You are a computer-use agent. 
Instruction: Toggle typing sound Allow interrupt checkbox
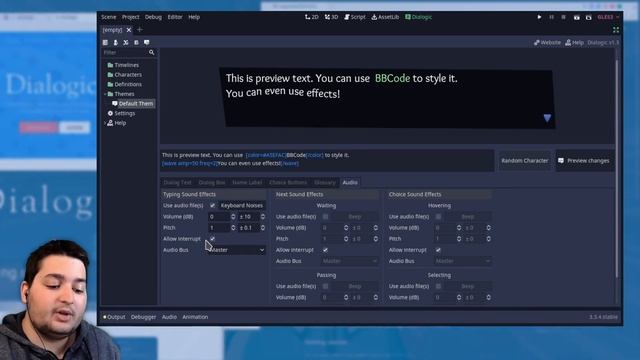pos(212,239)
